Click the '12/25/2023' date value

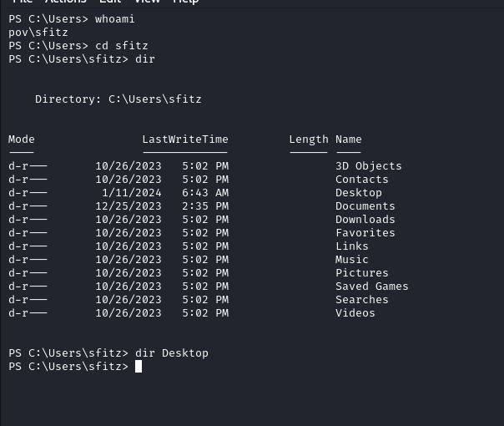129,206
